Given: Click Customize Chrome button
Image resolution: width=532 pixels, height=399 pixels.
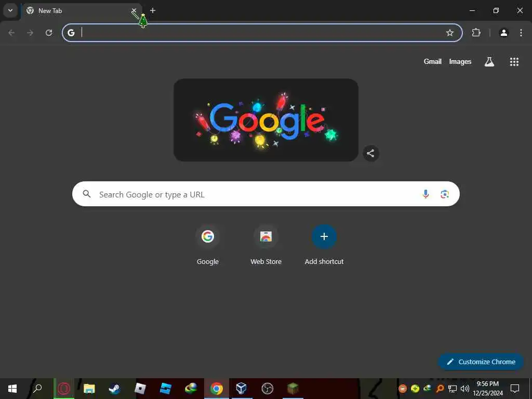Looking at the screenshot, I should [481, 362].
